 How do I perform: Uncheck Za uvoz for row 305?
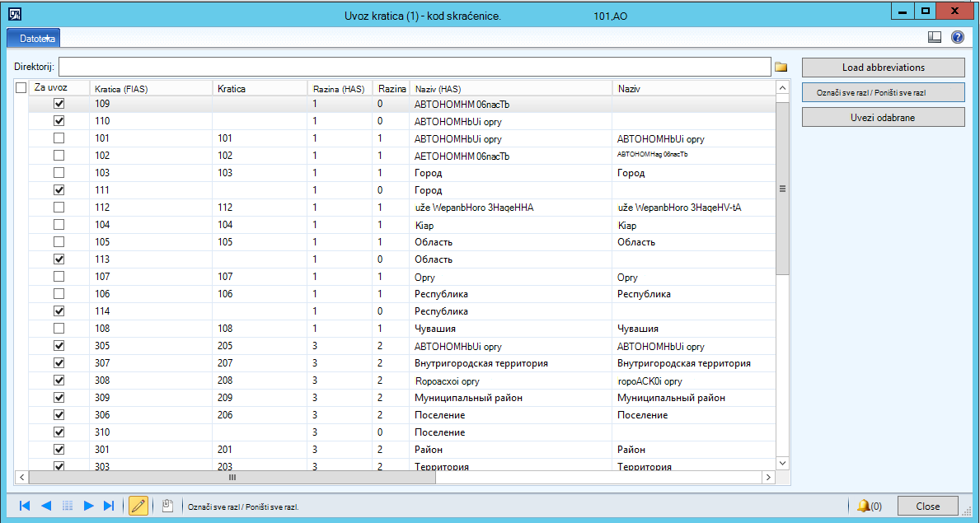tap(59, 345)
